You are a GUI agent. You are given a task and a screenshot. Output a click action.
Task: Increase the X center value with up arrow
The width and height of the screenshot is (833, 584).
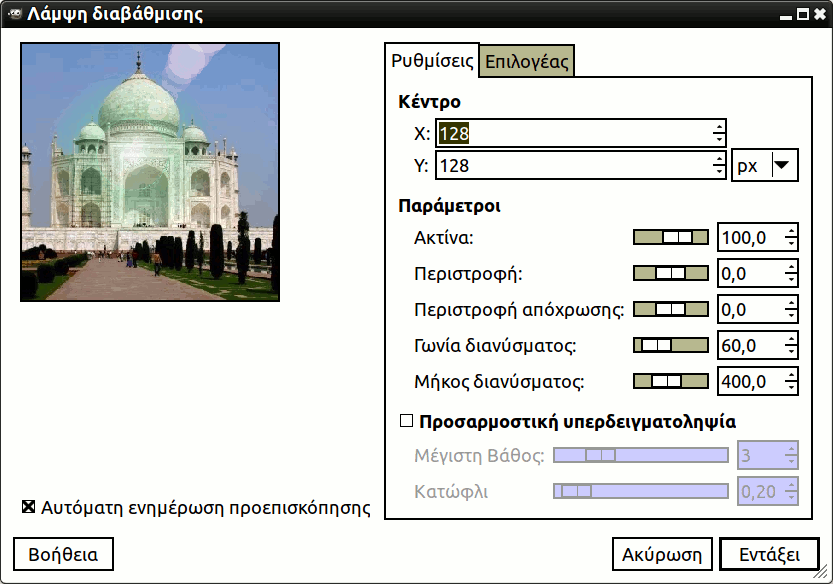tap(719, 127)
